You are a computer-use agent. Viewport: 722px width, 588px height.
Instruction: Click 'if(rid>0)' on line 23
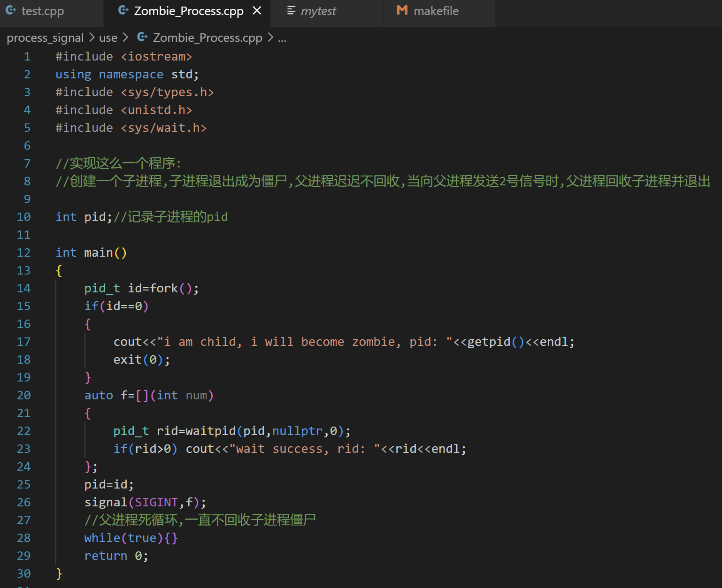146,449
